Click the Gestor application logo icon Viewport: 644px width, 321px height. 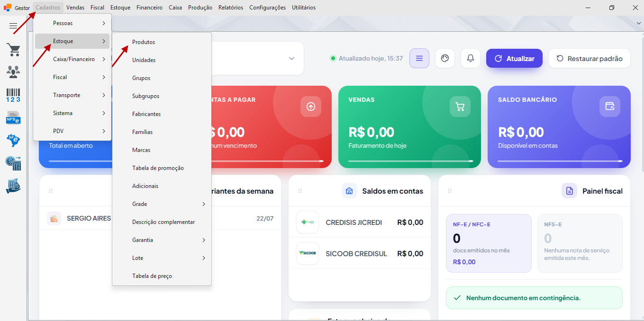[x=8, y=8]
